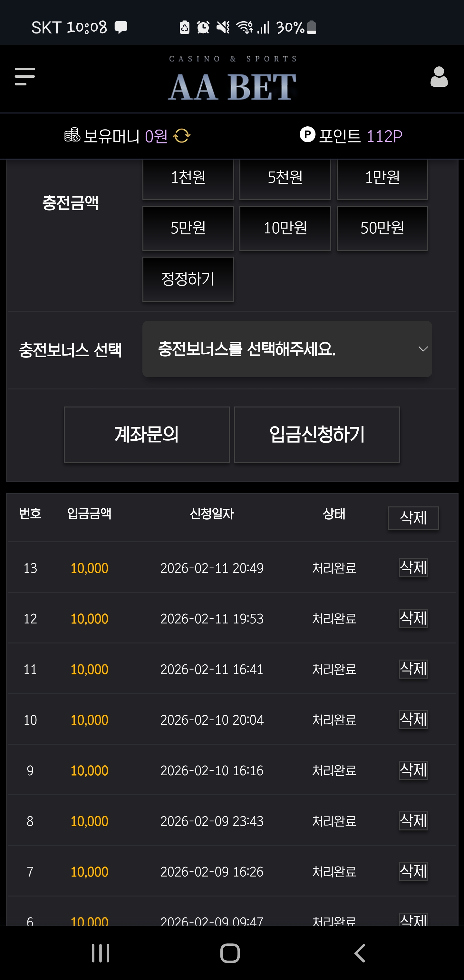Tap the 보유머니 coin stack icon

point(72,135)
